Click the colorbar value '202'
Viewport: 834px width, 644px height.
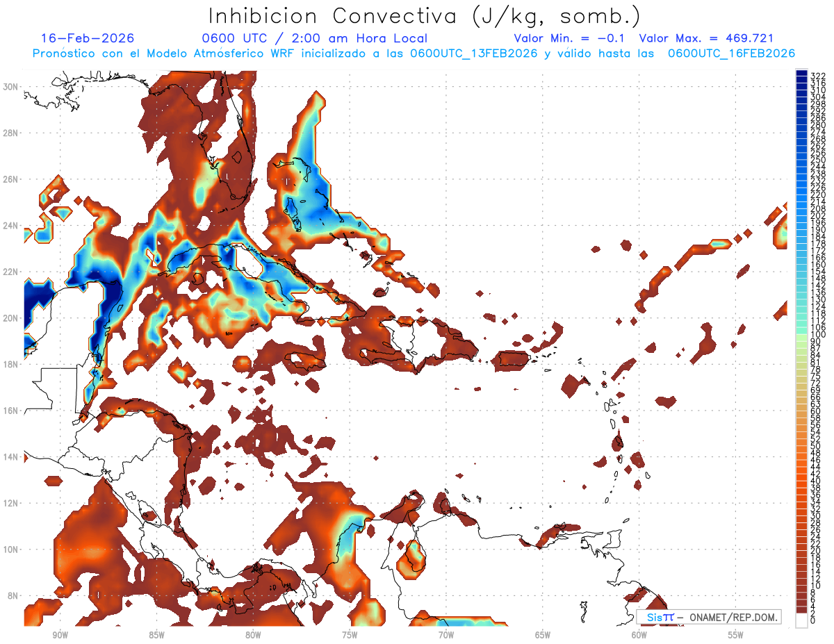point(818,215)
